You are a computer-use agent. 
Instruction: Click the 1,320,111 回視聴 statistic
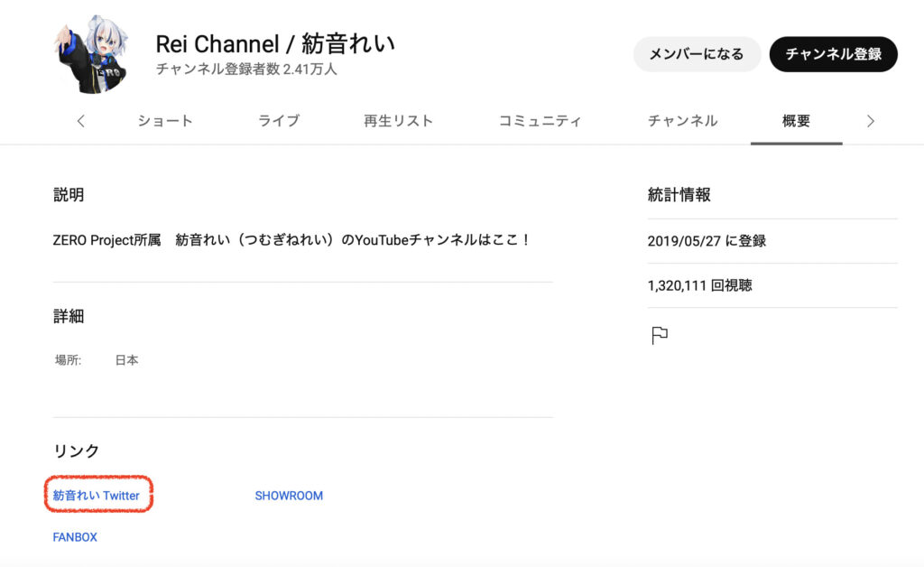click(x=699, y=285)
